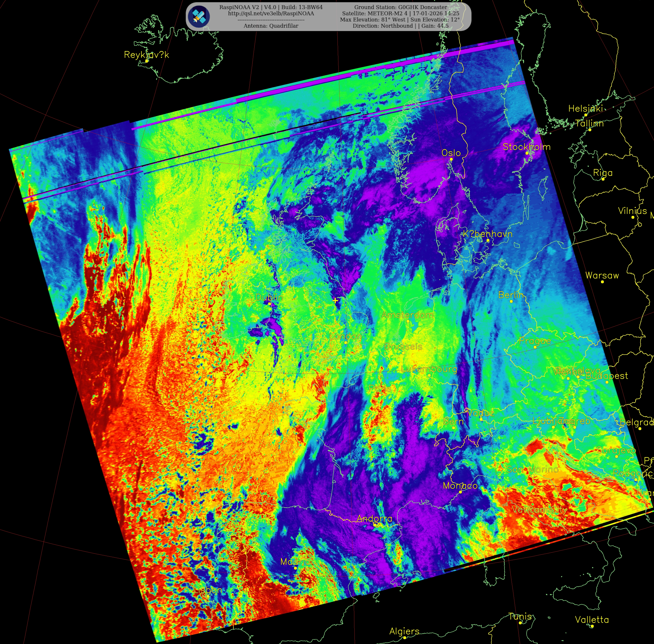Click the RaspiNOAA satellite logo icon
This screenshot has height=644, width=654.
click(199, 16)
